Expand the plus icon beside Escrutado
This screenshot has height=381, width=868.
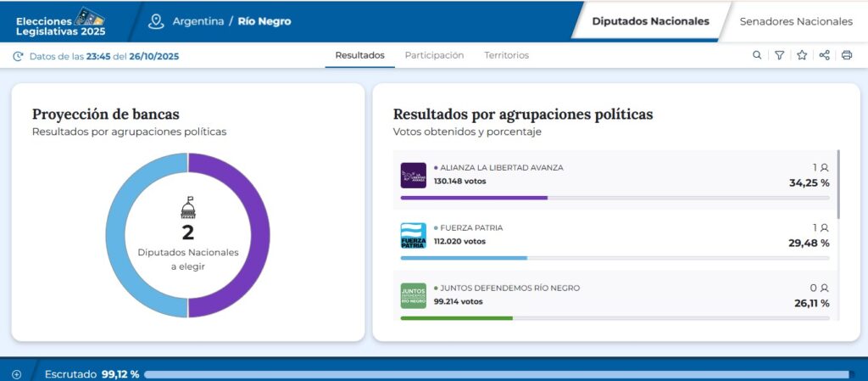[x=16, y=374]
